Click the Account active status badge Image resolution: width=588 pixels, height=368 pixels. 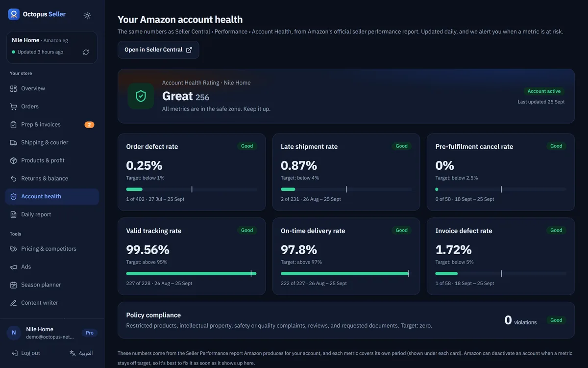pos(544,91)
